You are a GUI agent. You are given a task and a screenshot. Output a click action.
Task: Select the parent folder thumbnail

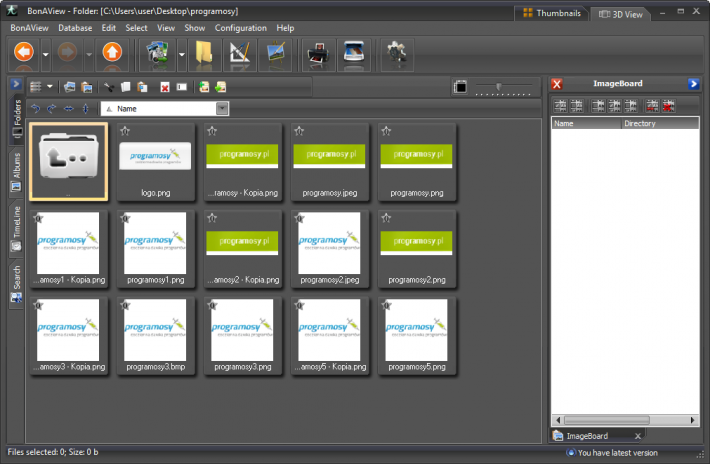pos(68,162)
